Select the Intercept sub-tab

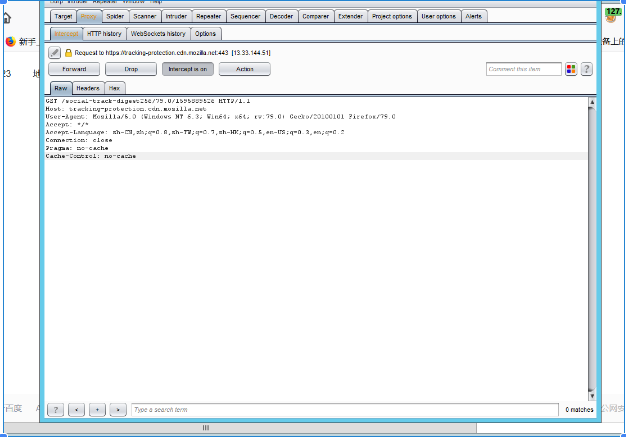pos(66,34)
